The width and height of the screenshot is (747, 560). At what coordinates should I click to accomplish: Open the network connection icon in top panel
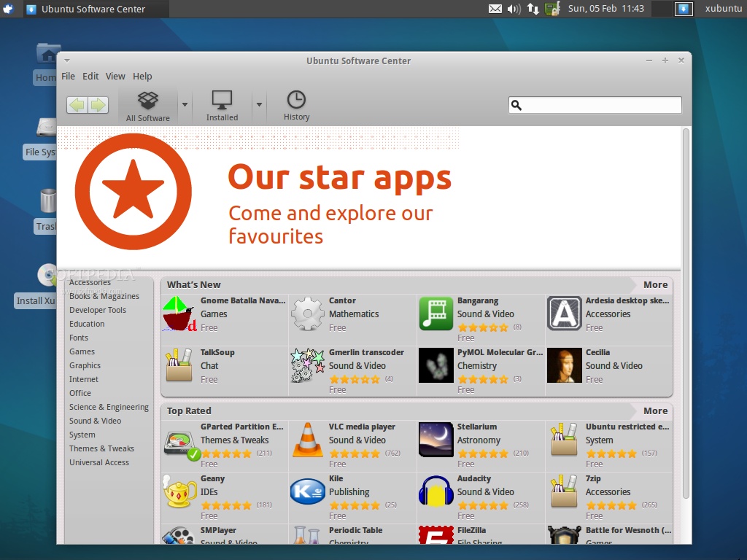coord(533,9)
